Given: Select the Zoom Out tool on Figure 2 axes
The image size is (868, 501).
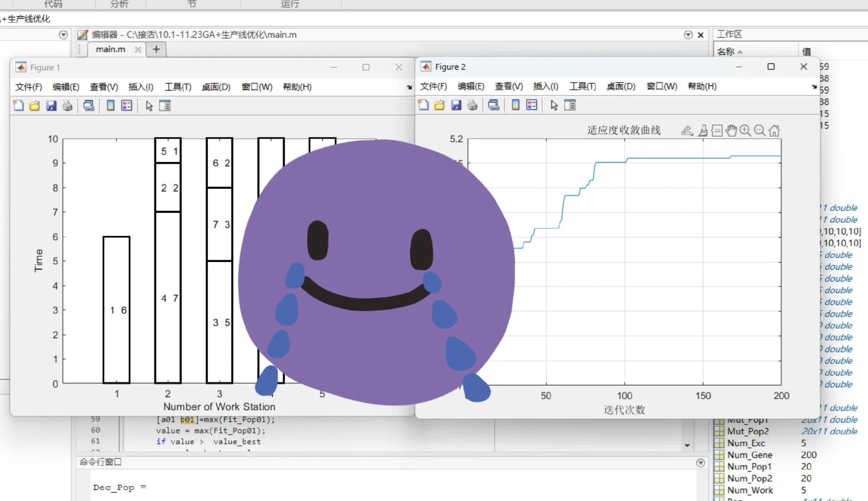Looking at the screenshot, I should coord(759,131).
